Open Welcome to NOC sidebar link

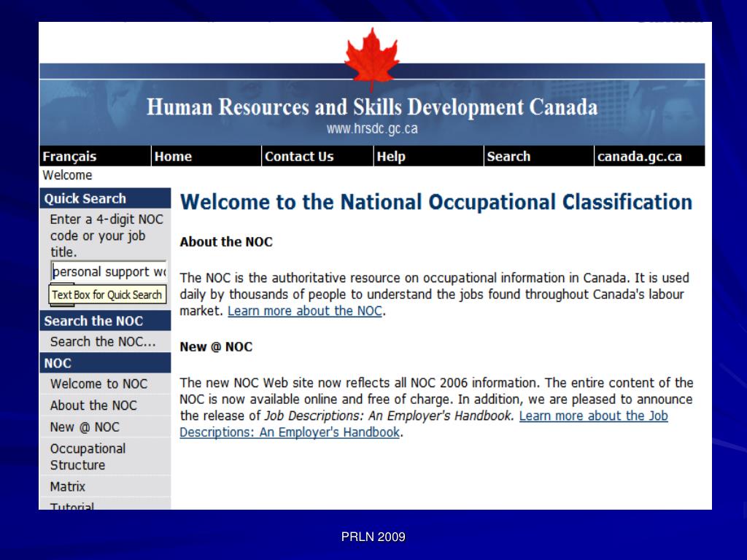click(x=98, y=384)
